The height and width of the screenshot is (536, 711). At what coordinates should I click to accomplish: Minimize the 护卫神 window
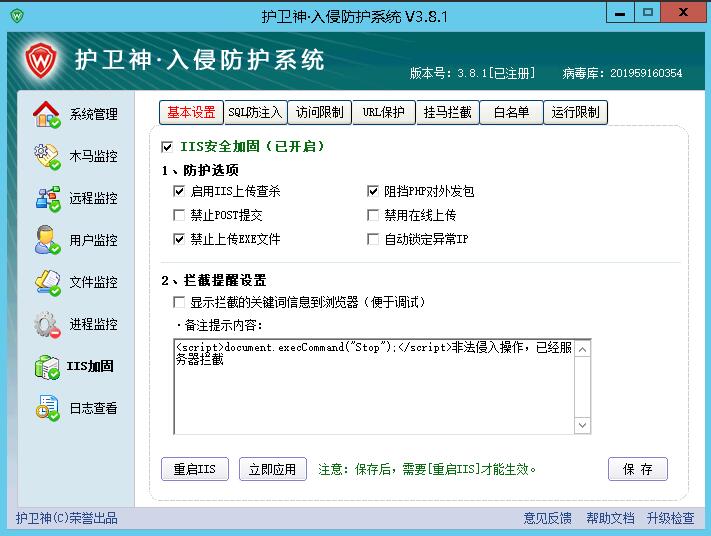pos(620,13)
